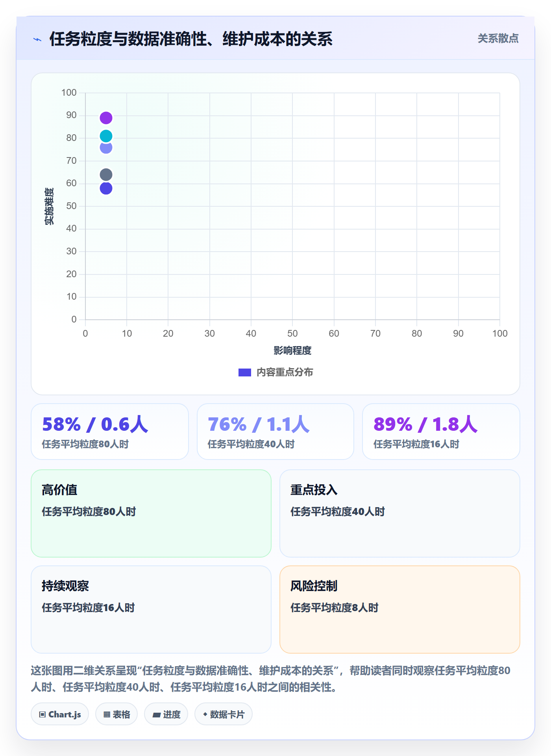Click 任务平均粒度16人时 in the 持续观察 card

click(89, 608)
